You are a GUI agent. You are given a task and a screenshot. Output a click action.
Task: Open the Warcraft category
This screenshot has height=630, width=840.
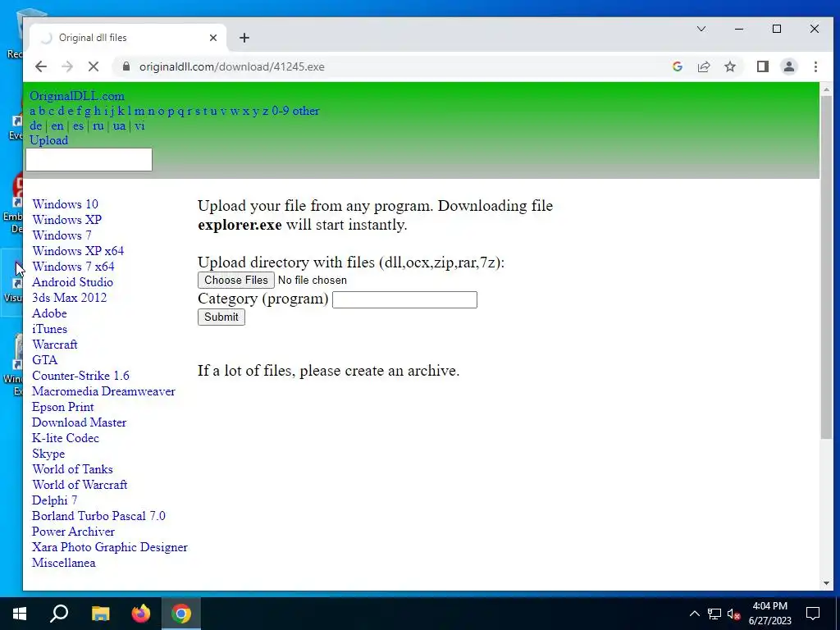pos(55,345)
